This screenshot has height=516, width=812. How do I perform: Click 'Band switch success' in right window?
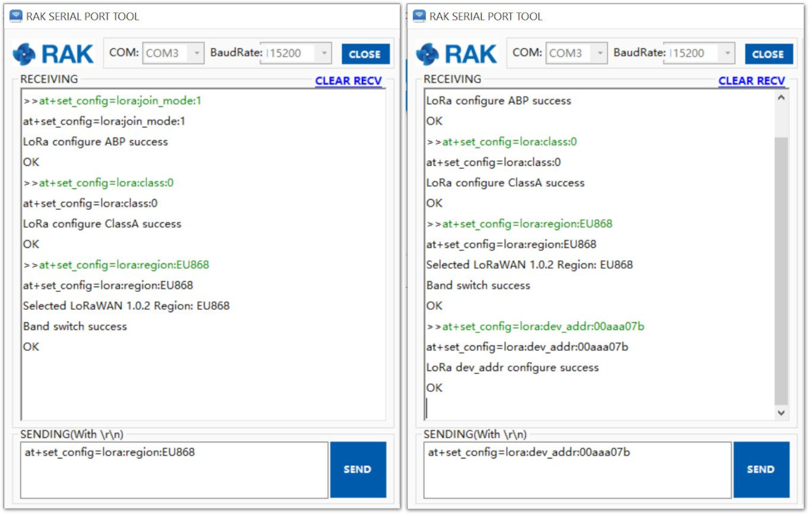tap(478, 285)
